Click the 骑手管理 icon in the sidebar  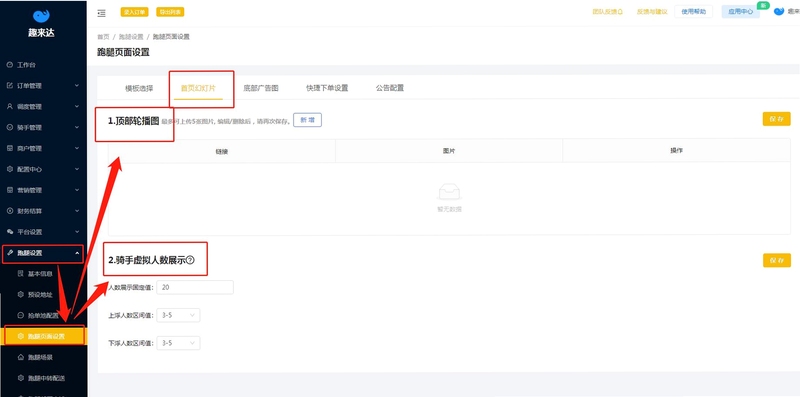(x=10, y=128)
